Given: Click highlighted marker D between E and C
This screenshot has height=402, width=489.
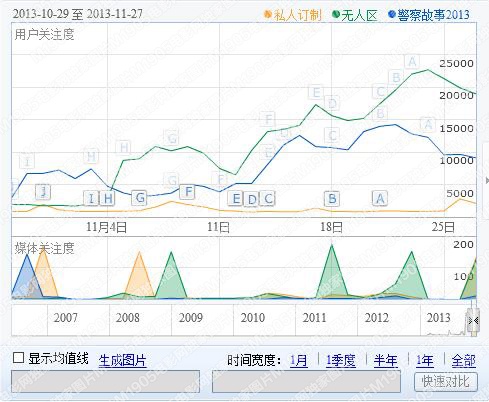Looking at the screenshot, I should [x=252, y=200].
